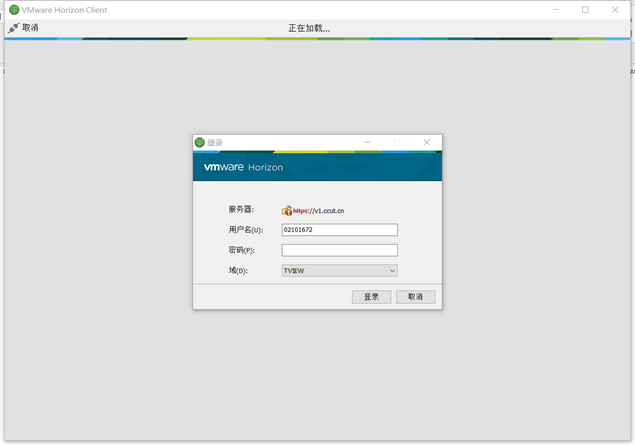The width and height of the screenshot is (635, 445).
Task: Open the https://v1.ccut.cn server link
Action: [318, 211]
